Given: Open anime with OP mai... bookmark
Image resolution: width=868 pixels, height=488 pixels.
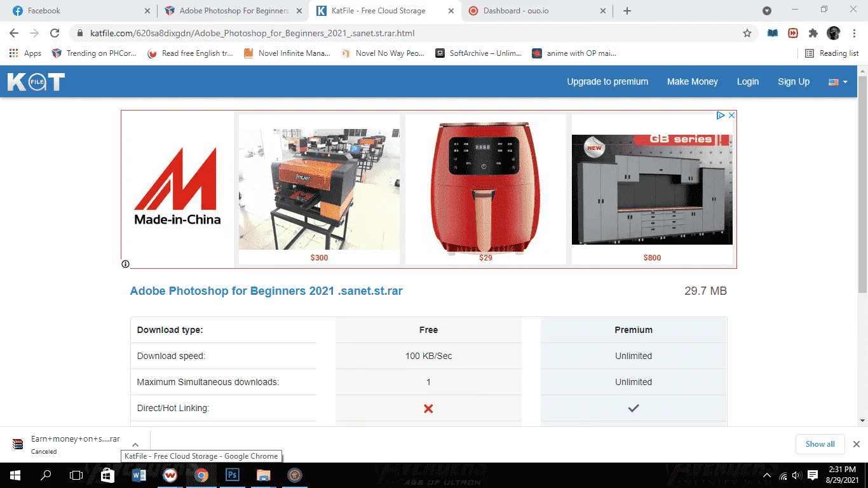Looking at the screenshot, I should coord(574,53).
